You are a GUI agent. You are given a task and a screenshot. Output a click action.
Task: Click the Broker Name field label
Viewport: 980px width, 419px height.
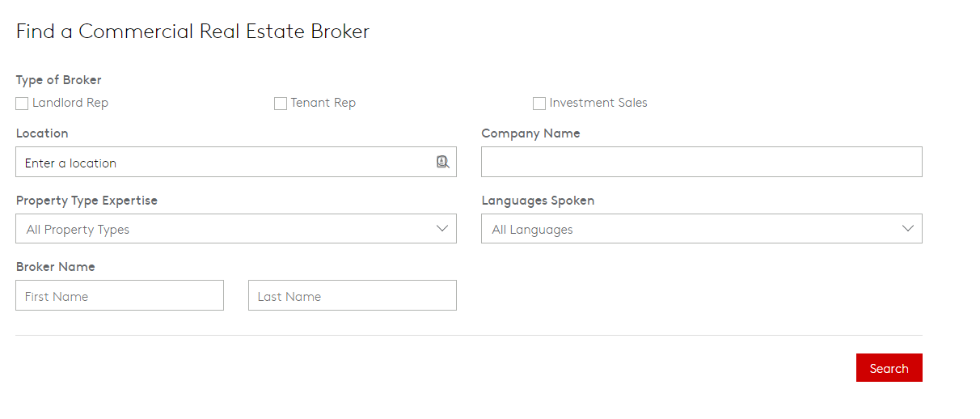point(56,267)
